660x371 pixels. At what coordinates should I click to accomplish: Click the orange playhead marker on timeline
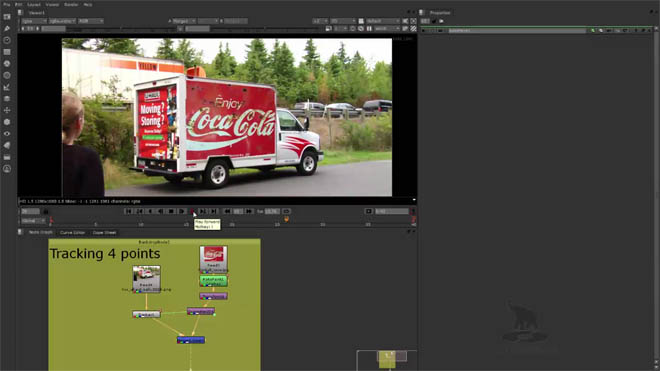(x=287, y=219)
